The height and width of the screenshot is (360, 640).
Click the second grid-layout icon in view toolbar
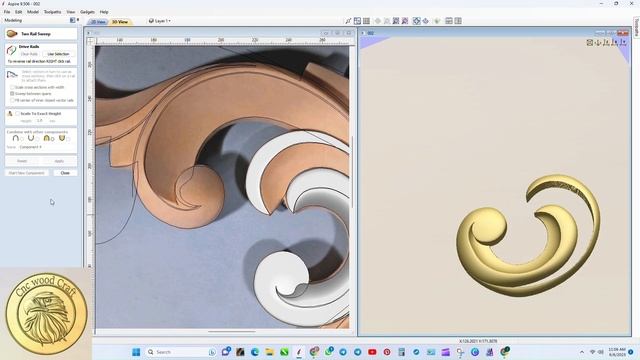(x=366, y=21)
